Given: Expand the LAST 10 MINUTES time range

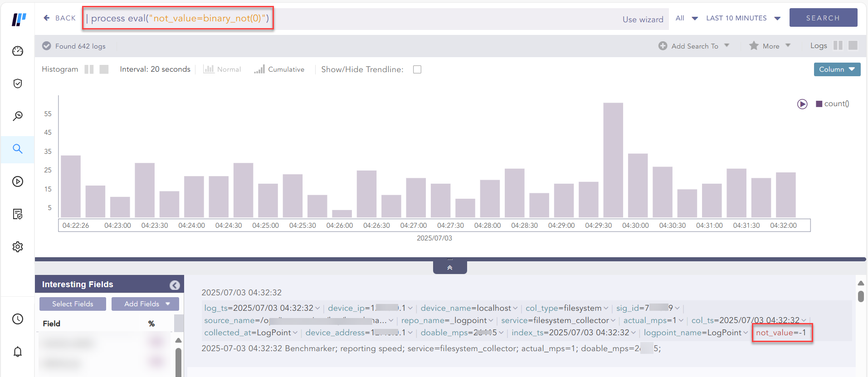Looking at the screenshot, I should [743, 18].
